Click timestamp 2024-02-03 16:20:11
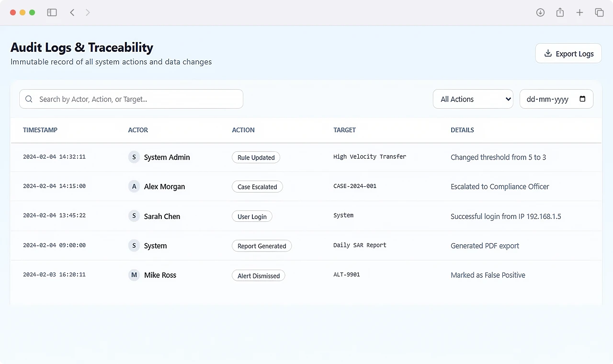Image resolution: width=613 pixels, height=364 pixels. tap(54, 274)
